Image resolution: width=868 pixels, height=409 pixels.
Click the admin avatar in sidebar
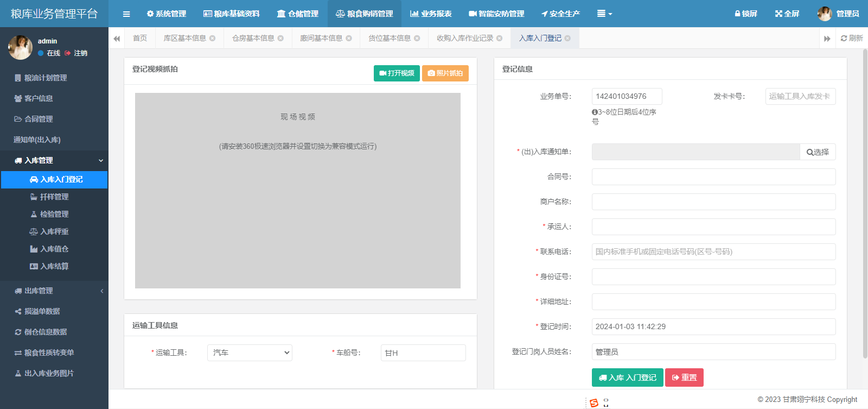pos(20,47)
